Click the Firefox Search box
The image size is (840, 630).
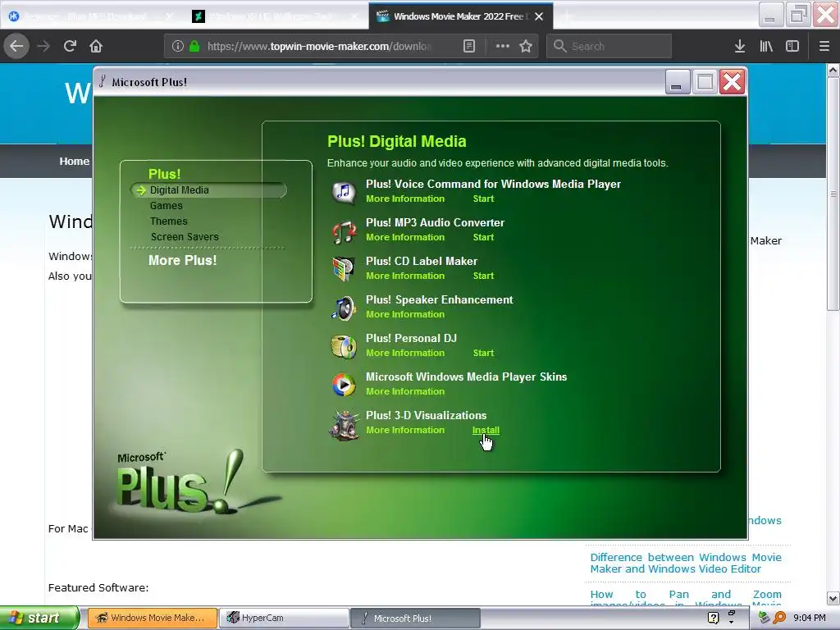point(609,46)
